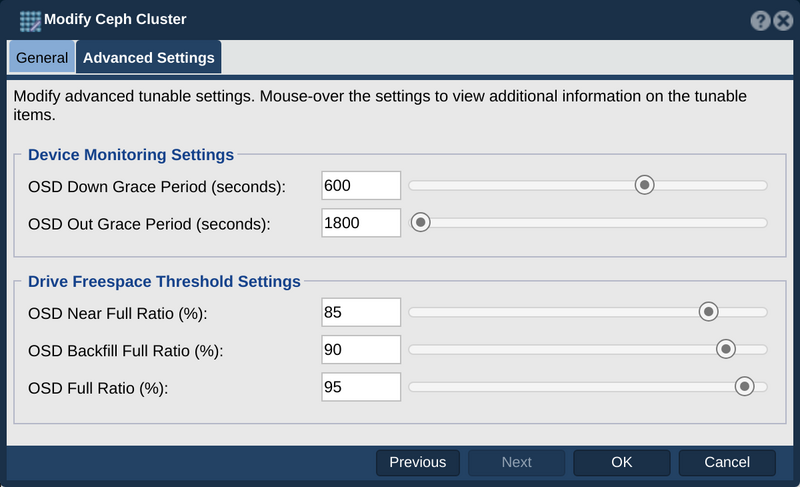Select the Advanced Settings tab
This screenshot has height=487, width=800.
(x=148, y=58)
